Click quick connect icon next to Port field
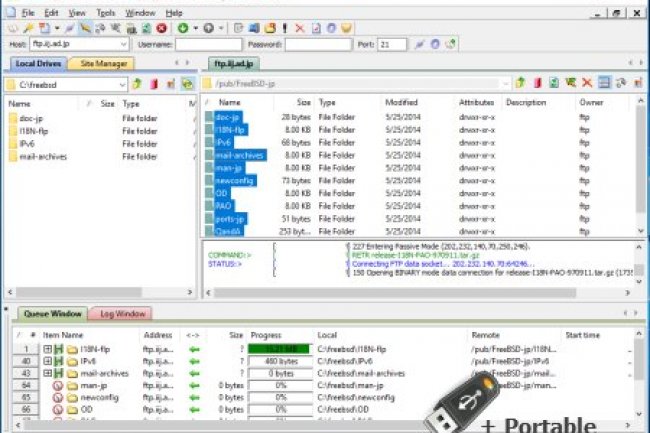Screen dimensions: 650x433 click(419, 45)
